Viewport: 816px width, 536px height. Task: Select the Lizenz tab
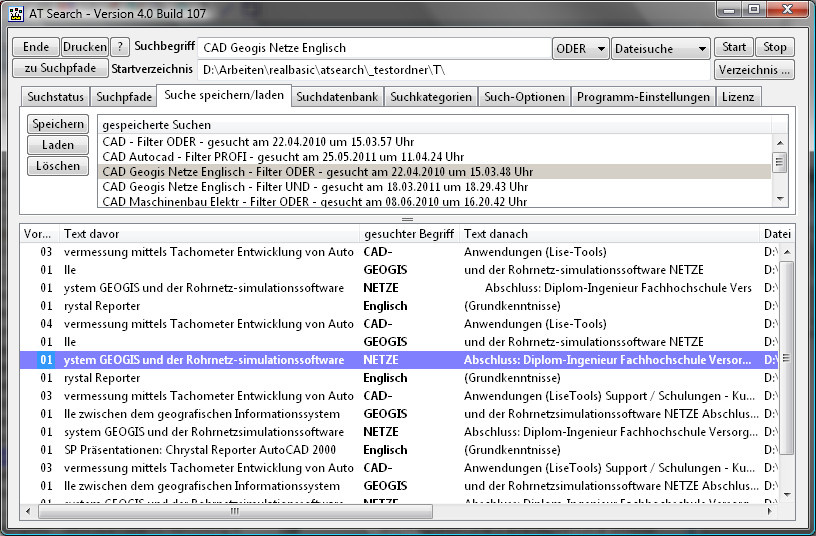[740, 97]
